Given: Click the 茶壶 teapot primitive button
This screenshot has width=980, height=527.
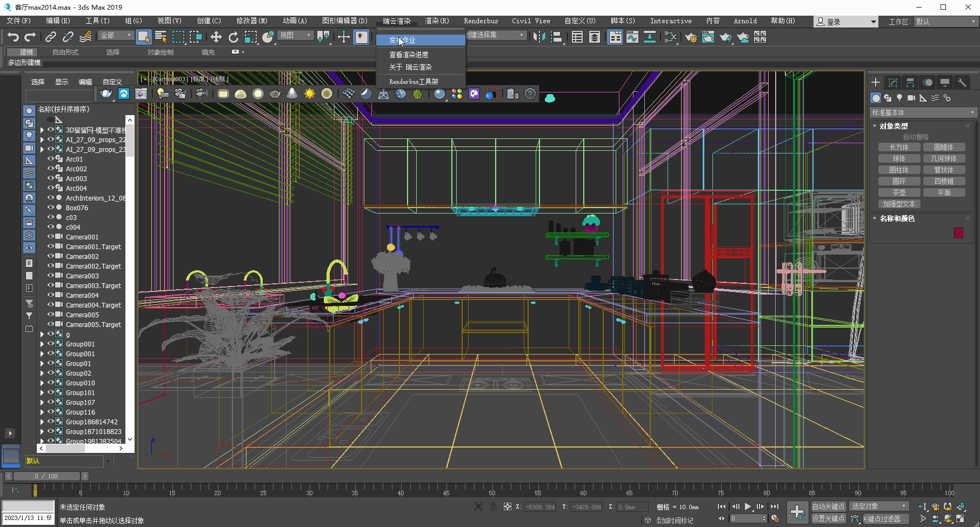Looking at the screenshot, I should click(899, 192).
